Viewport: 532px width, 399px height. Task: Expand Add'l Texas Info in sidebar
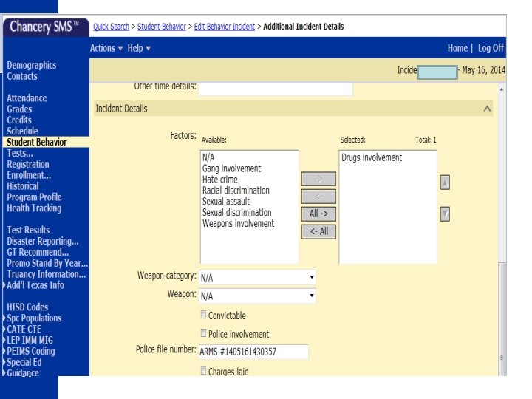pos(35,285)
